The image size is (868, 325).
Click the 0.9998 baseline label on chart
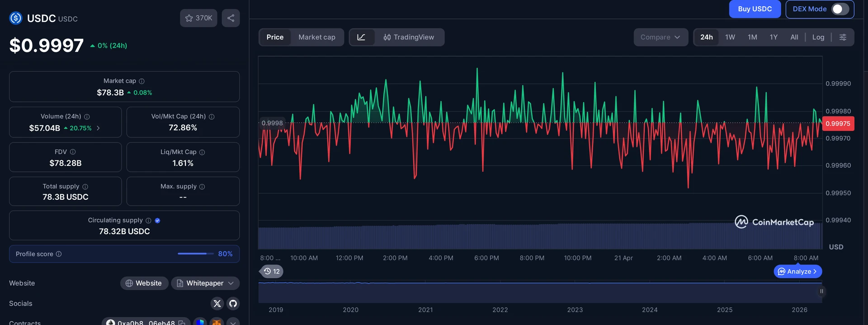(272, 123)
